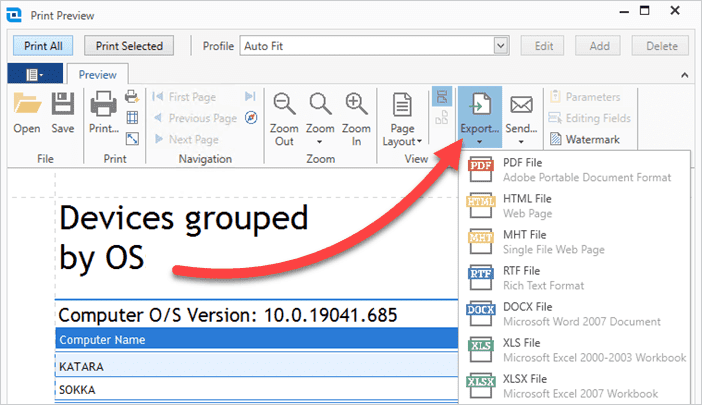Click the Zoom Out magnifier

(x=284, y=119)
